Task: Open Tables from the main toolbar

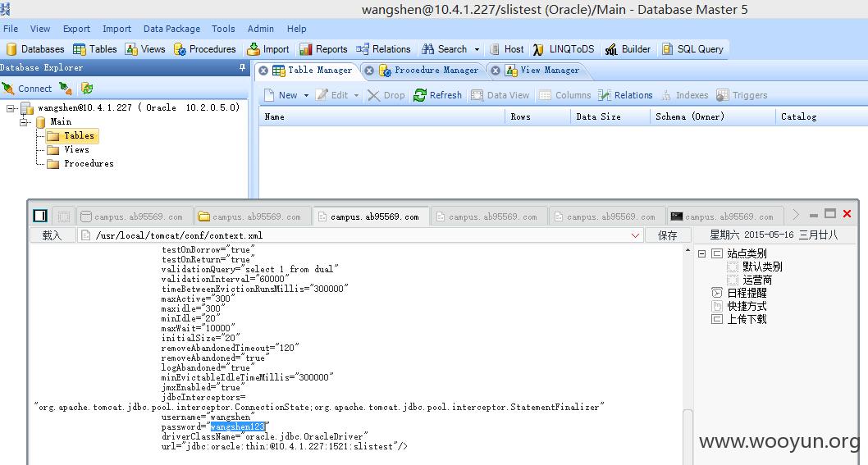Action: [94, 49]
